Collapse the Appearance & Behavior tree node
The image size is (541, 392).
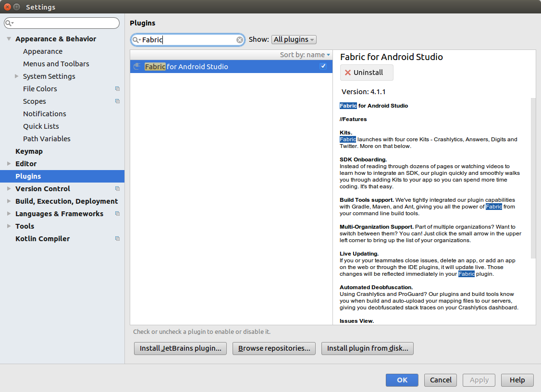click(9, 39)
